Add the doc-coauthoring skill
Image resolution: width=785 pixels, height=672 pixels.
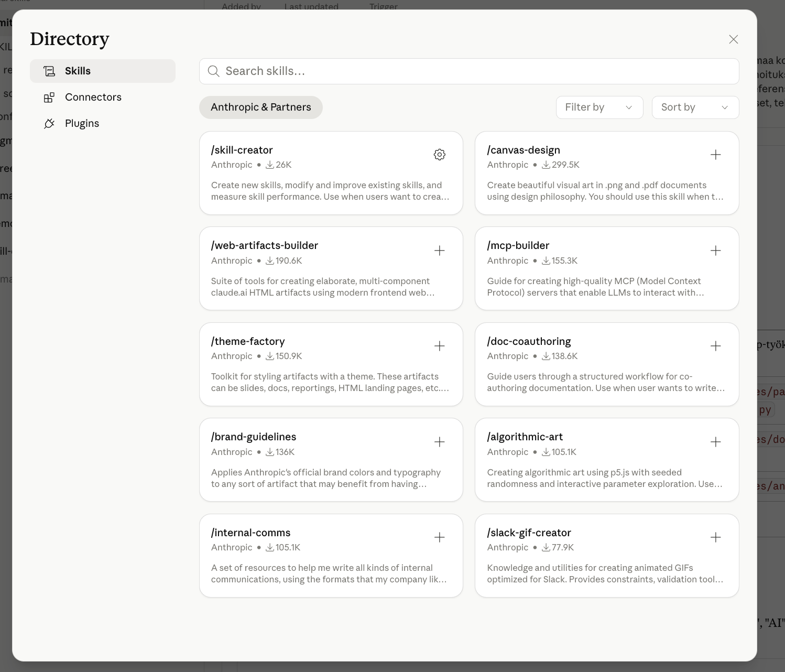715,346
